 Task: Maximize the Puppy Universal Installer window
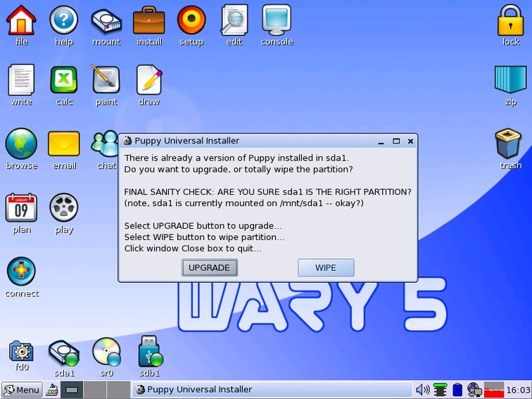(x=396, y=141)
